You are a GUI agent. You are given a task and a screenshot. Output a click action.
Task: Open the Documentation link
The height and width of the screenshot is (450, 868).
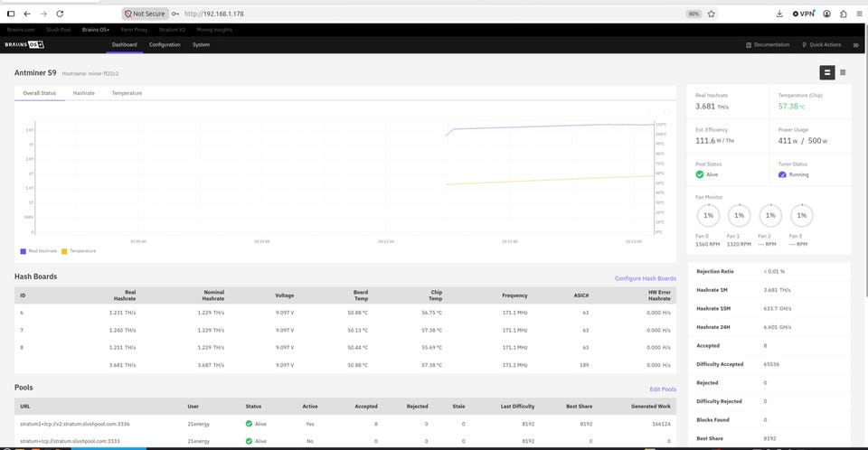[x=768, y=45]
